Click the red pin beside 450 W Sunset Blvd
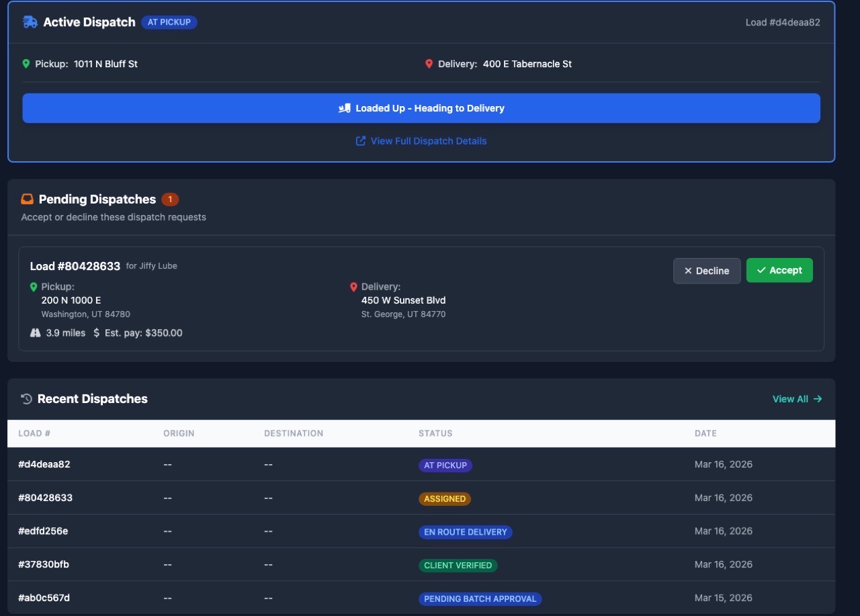This screenshot has height=616, width=860. 354,287
